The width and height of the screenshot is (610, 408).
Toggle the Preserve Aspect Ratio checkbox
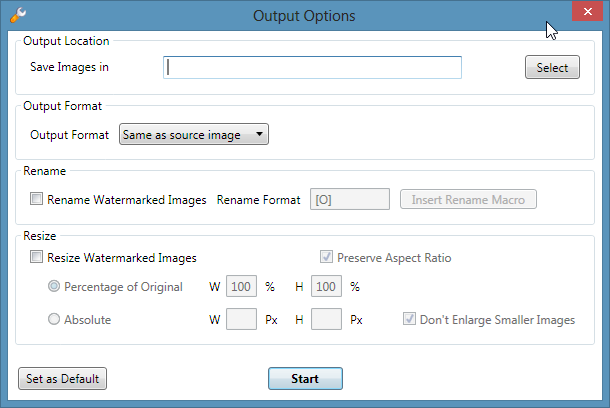(x=325, y=258)
